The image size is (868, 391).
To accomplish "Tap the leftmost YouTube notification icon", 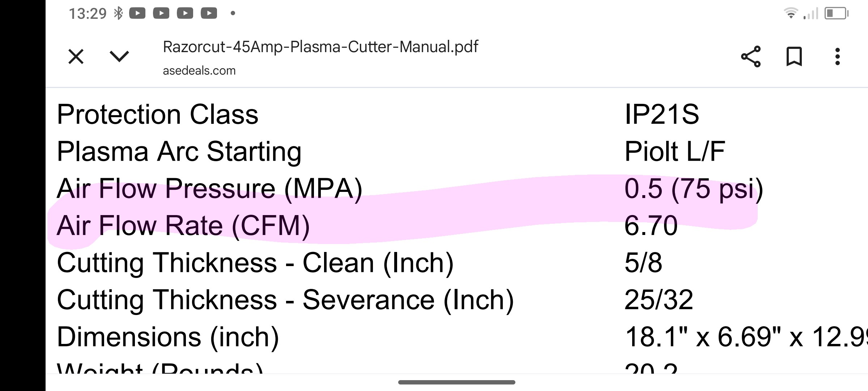I will point(137,13).
